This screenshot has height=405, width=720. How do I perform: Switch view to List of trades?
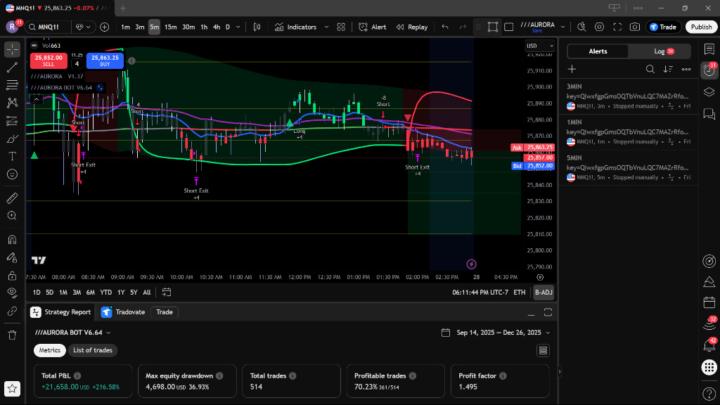coord(93,350)
